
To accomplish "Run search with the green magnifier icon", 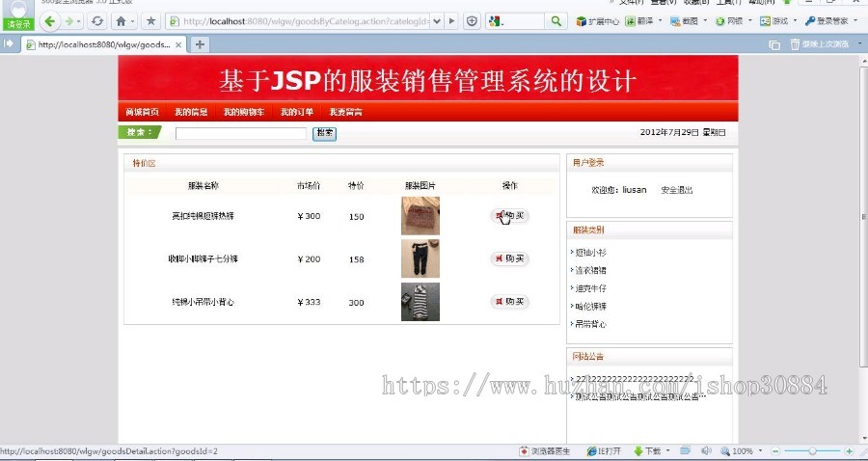I will [x=556, y=21].
